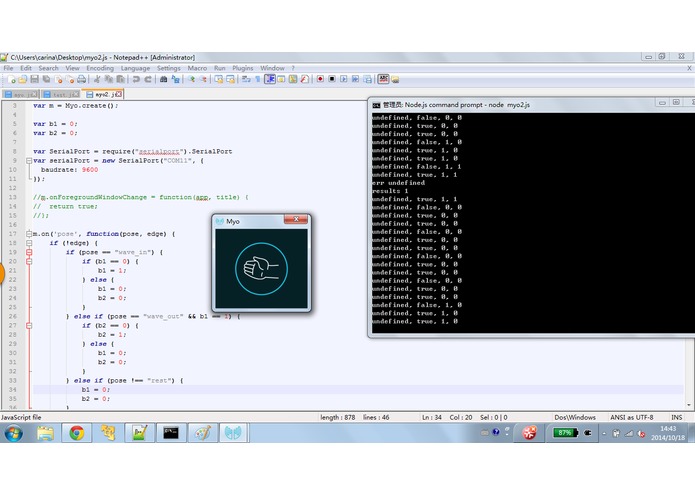Switch to the myo.js tab

tap(20, 95)
